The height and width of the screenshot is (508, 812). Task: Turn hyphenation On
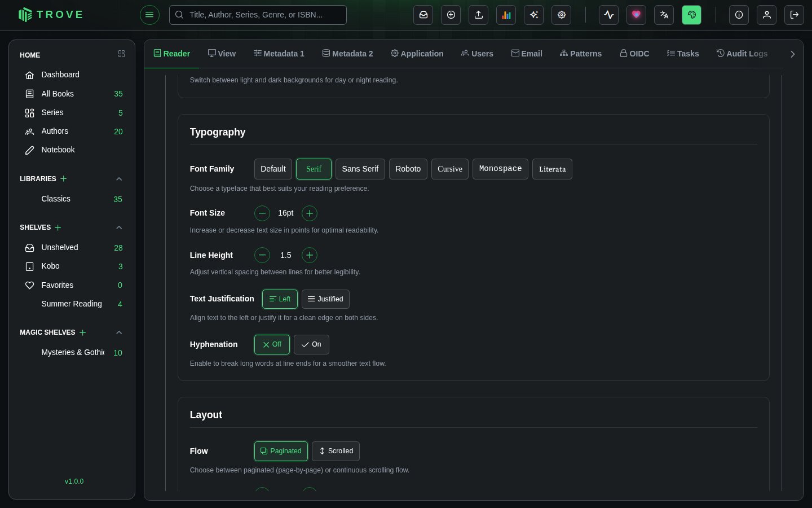coord(311,344)
